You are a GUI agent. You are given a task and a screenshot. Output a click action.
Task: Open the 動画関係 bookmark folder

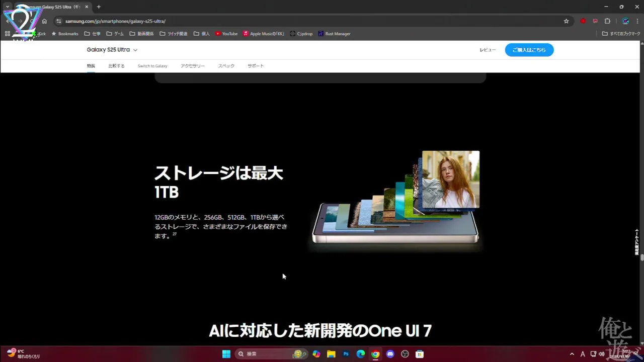[141, 34]
